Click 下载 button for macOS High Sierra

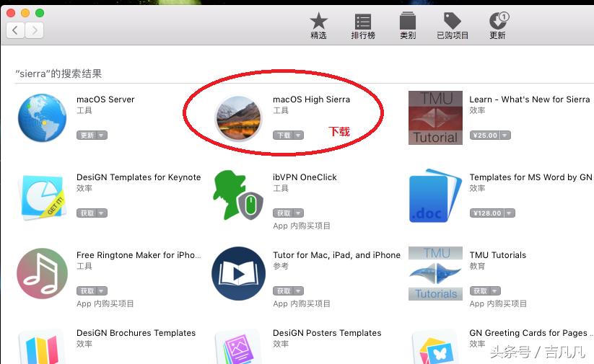click(x=283, y=135)
